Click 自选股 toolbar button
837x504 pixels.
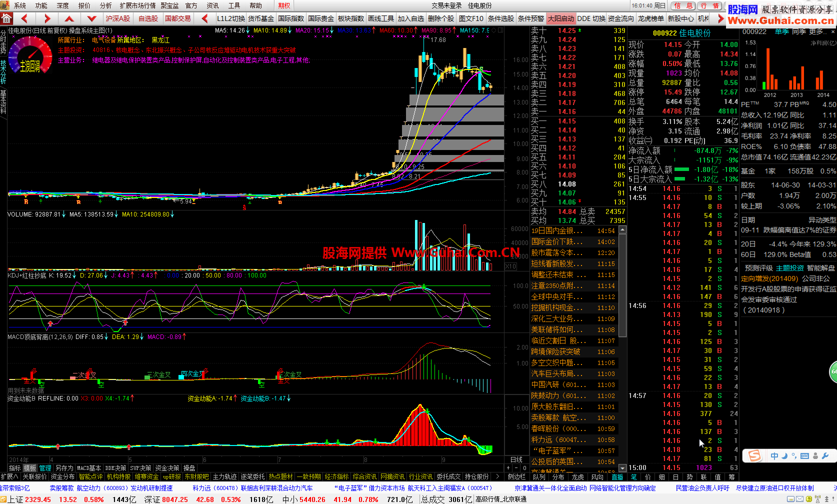148,18
